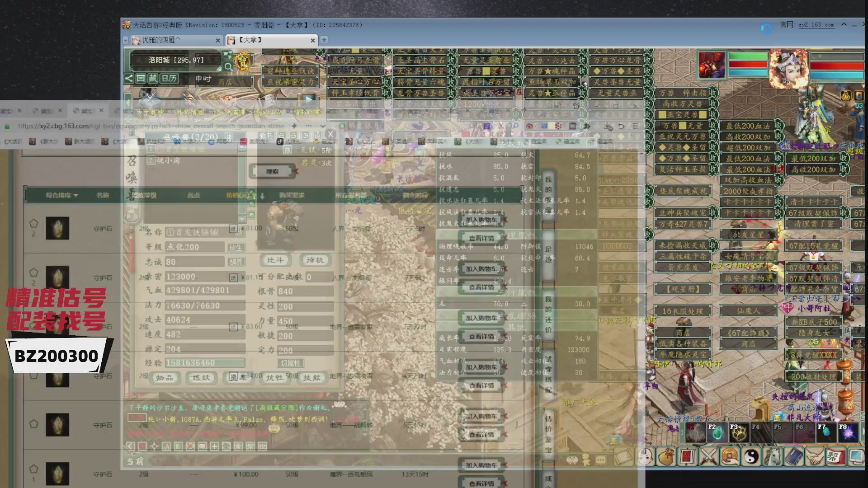Click the 比斗 duel button
Image resolution: width=868 pixels, height=488 pixels.
[x=275, y=260]
